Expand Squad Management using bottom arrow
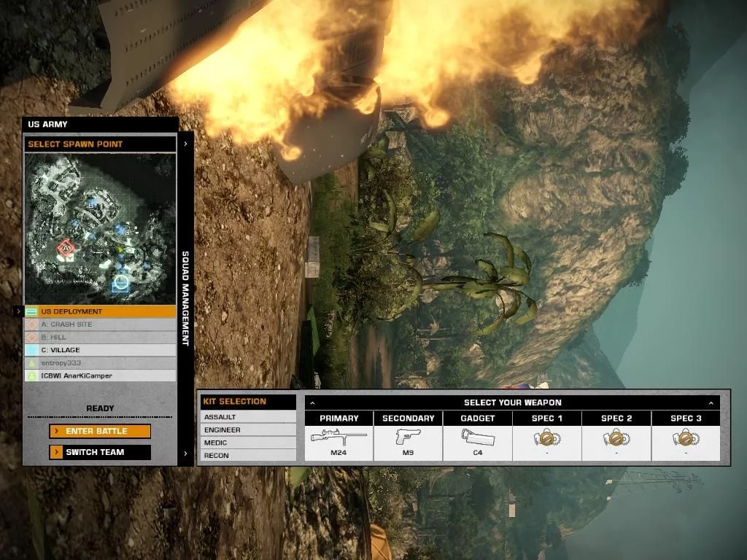Image resolution: width=747 pixels, height=560 pixels. pyautogui.click(x=186, y=454)
